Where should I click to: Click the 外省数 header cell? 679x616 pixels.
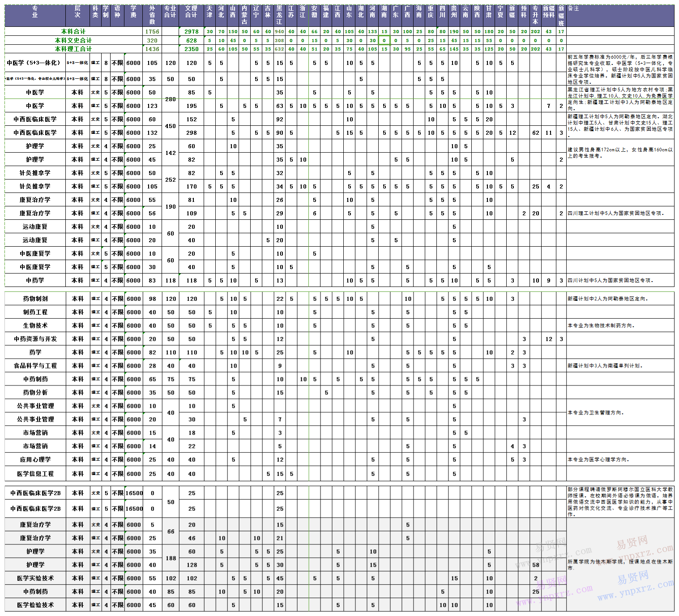pos(152,16)
